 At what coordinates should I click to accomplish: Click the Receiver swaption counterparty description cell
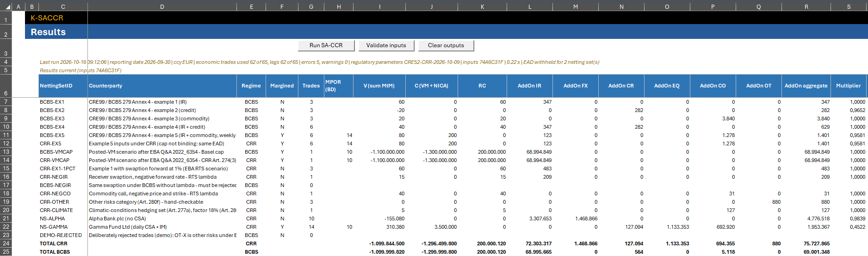pyautogui.click(x=162, y=177)
